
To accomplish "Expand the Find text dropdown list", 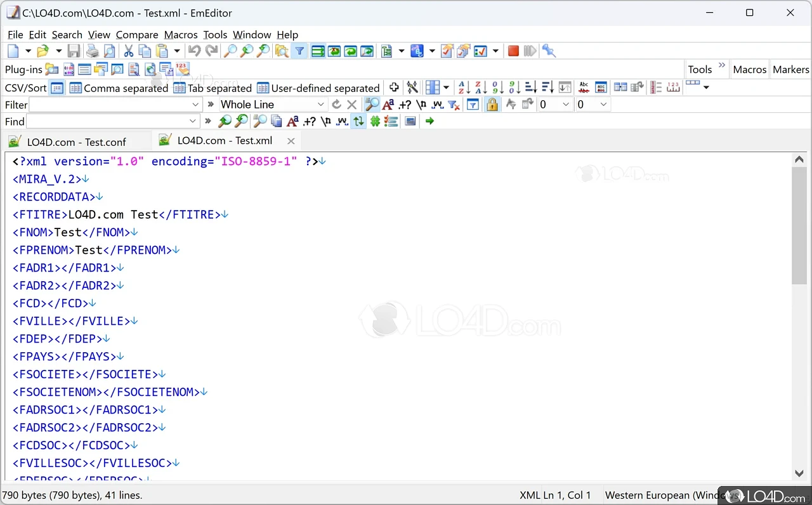I will pos(193,121).
